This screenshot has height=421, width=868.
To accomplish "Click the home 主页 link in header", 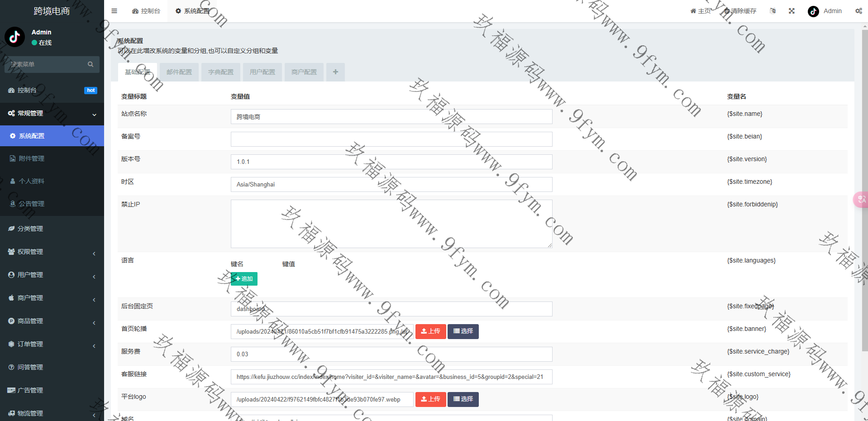I will click(x=701, y=11).
